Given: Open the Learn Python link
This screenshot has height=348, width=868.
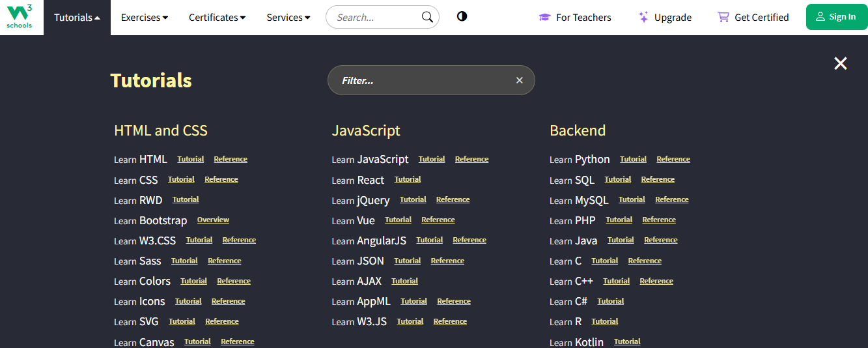Looking at the screenshot, I should [580, 160].
